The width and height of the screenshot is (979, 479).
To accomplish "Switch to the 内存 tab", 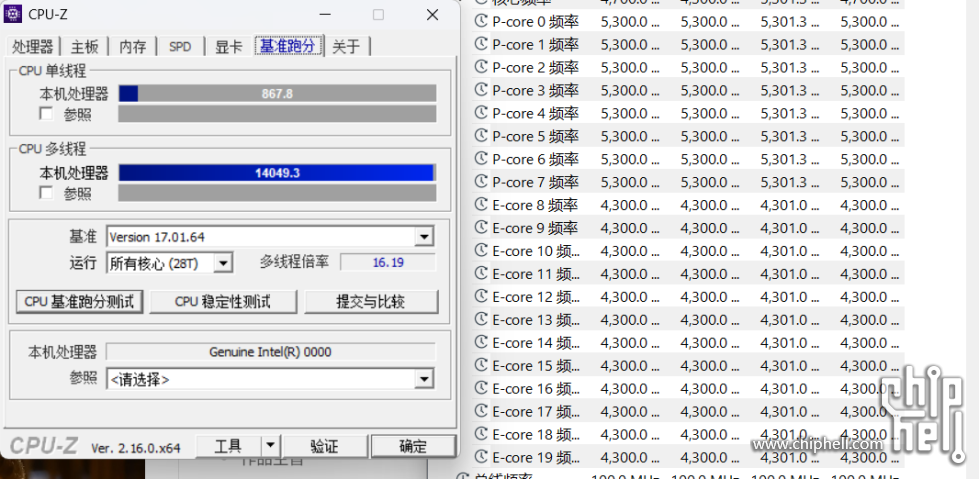I will pyautogui.click(x=132, y=47).
